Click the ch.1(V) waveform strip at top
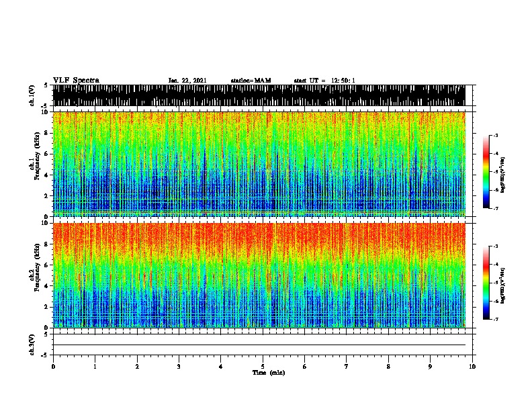 pyautogui.click(x=259, y=95)
